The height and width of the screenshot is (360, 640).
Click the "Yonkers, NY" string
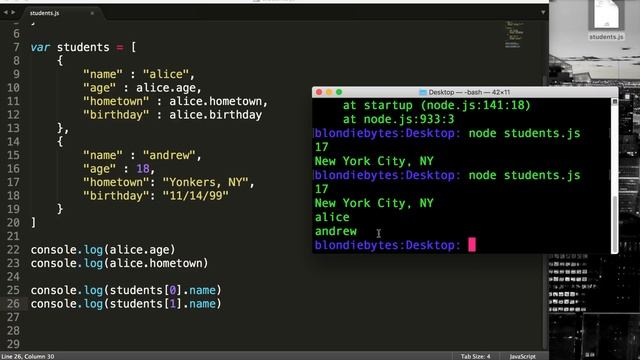205,182
